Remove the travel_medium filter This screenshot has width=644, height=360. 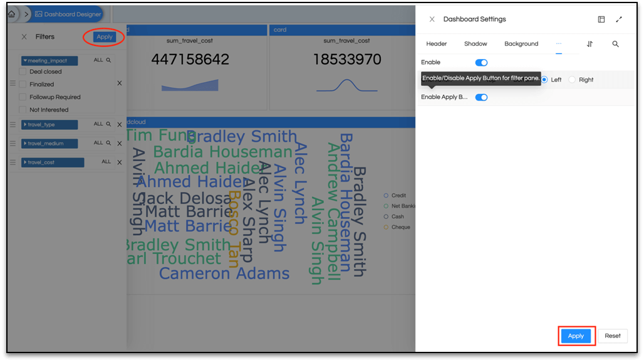click(120, 144)
